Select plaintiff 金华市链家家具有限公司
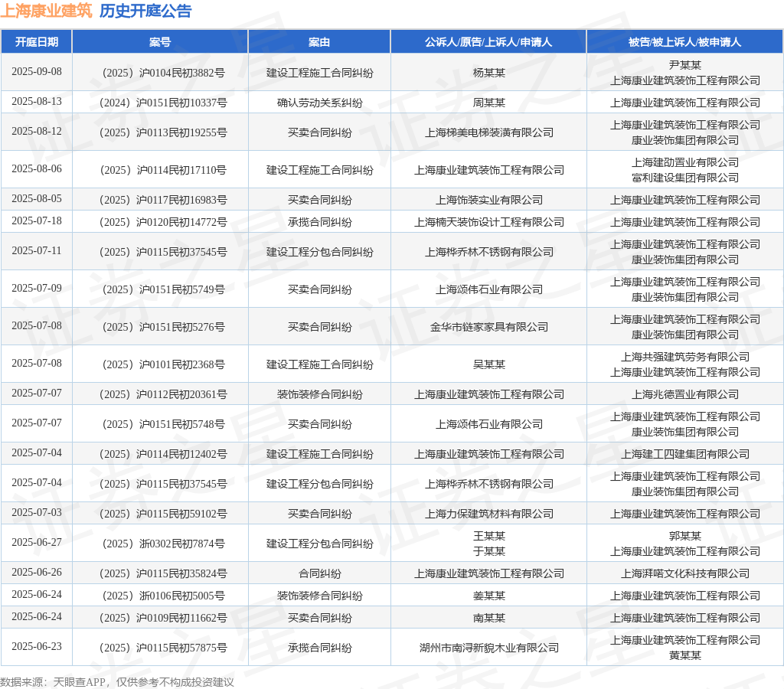Viewport: 784px width, 689px height. coord(489,327)
